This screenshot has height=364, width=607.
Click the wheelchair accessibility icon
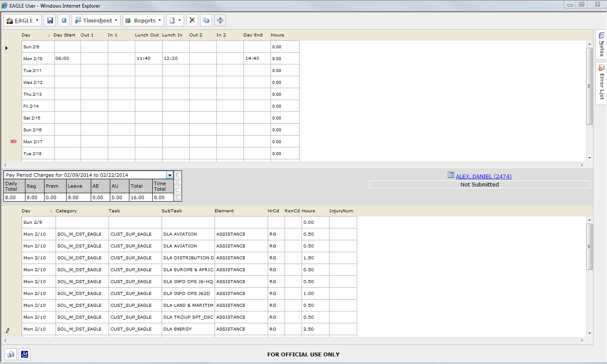click(25, 354)
